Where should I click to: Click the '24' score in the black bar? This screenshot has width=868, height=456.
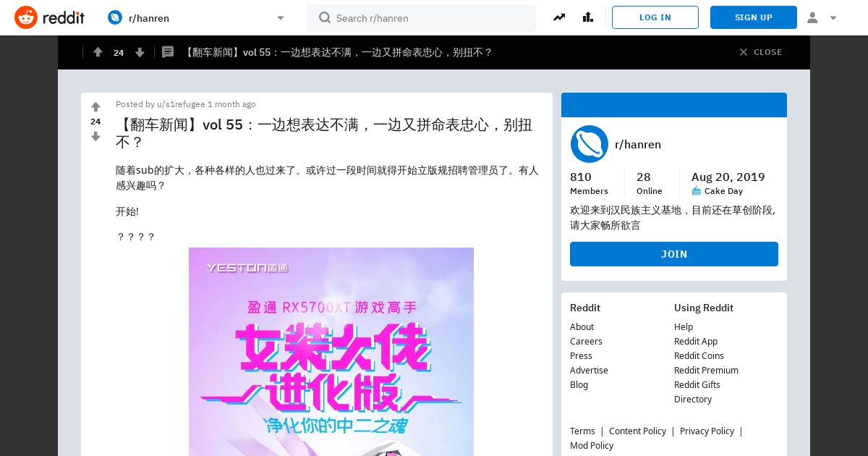tap(119, 52)
